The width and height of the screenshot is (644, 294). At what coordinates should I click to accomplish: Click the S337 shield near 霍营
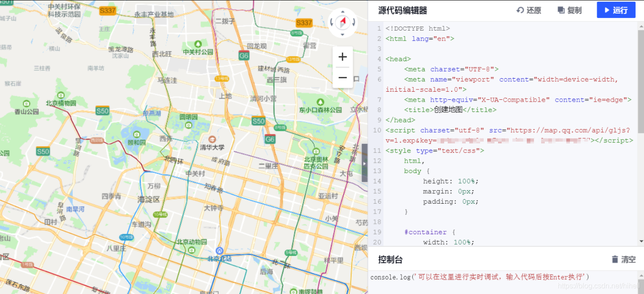click(x=304, y=22)
